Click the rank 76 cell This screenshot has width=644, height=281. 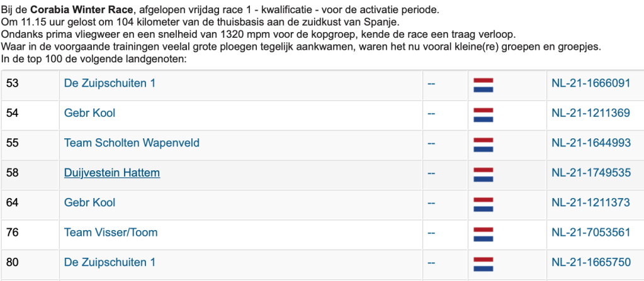click(x=13, y=233)
